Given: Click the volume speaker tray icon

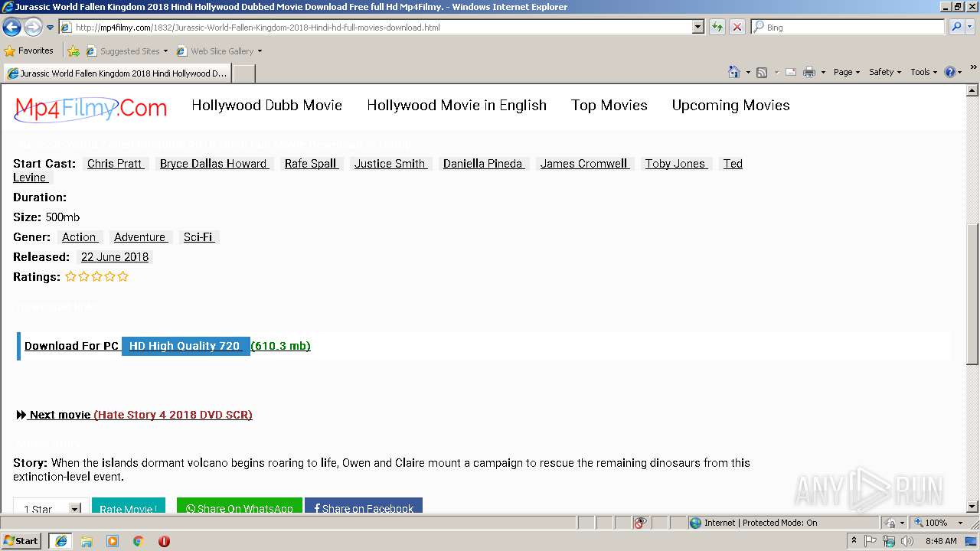Looking at the screenshot, I should (x=907, y=541).
